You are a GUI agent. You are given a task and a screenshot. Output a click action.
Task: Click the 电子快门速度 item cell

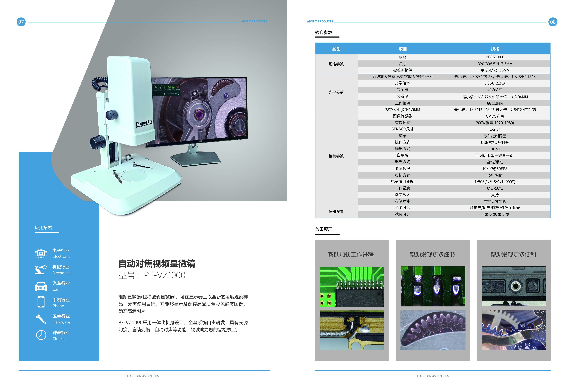tap(402, 181)
